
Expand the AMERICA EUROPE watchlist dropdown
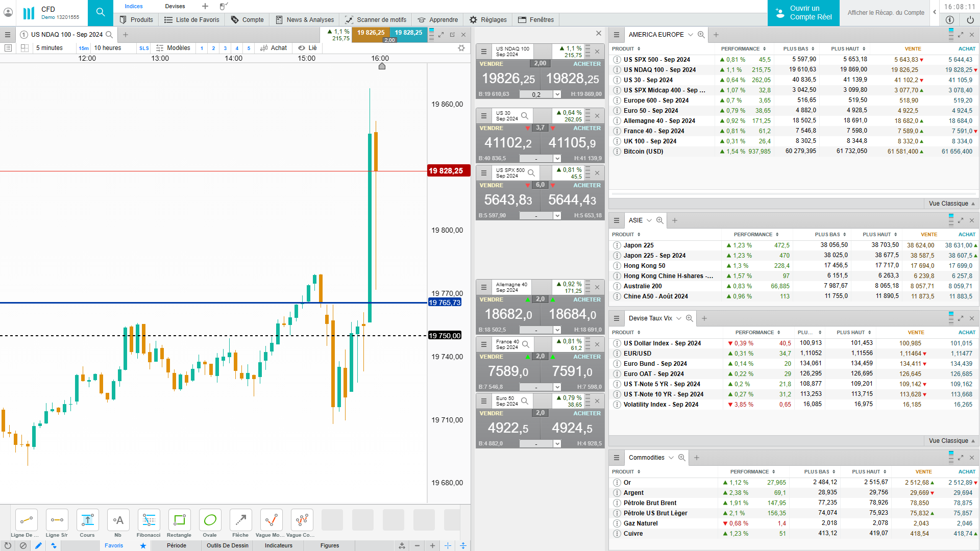[691, 35]
